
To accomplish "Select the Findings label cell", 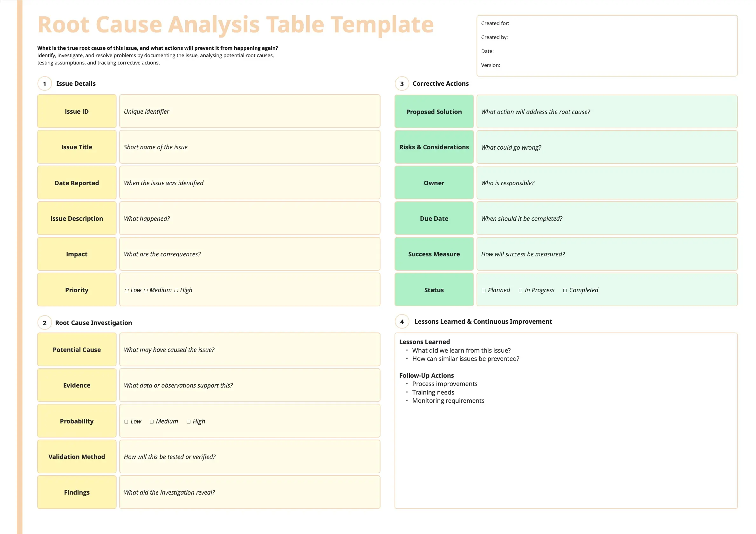I will click(77, 492).
